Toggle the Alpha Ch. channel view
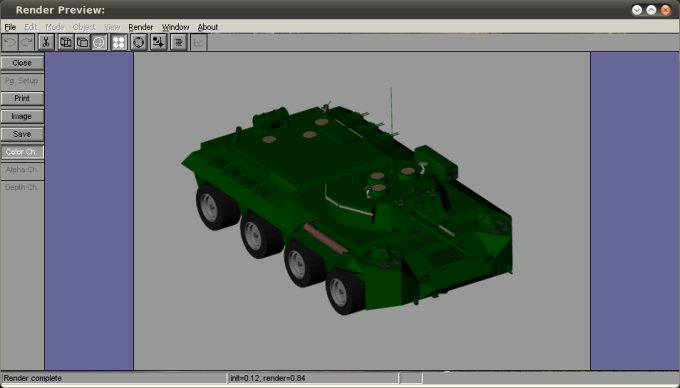The image size is (680, 388). pyautogui.click(x=22, y=170)
